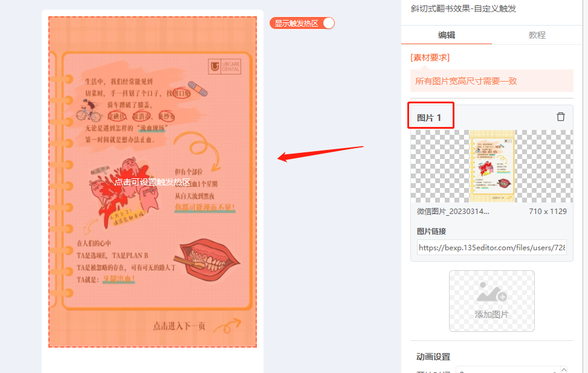Delete 图片 1 with the trash icon
Viewport: 588px width, 373px height.
[561, 117]
